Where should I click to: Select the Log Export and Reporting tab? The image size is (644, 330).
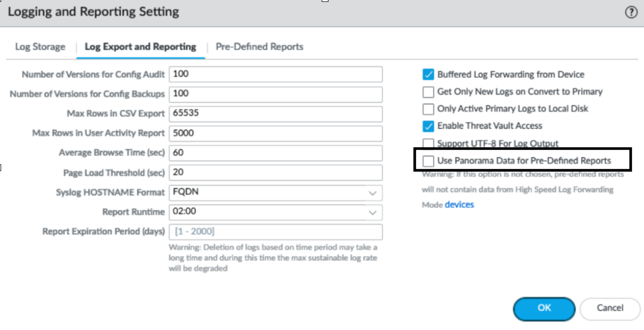pos(140,47)
